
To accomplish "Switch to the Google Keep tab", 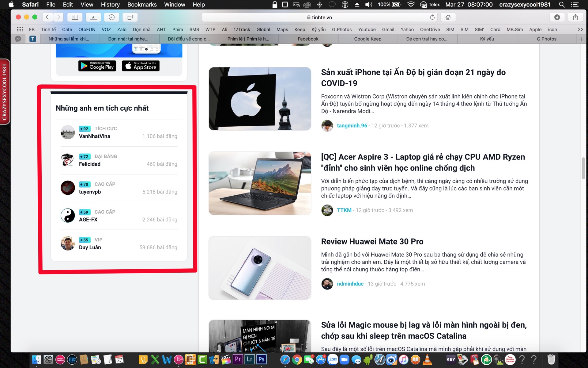I will (368, 39).
